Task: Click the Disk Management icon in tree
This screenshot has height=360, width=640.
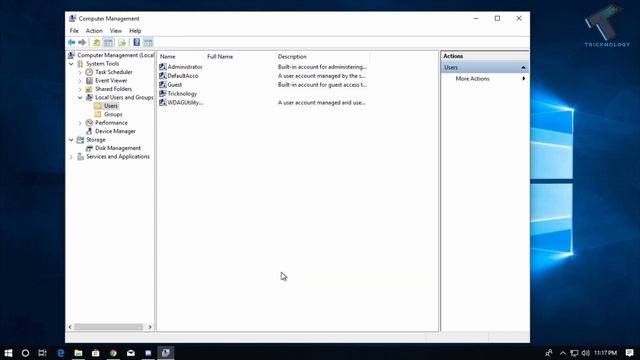Action: click(x=89, y=148)
